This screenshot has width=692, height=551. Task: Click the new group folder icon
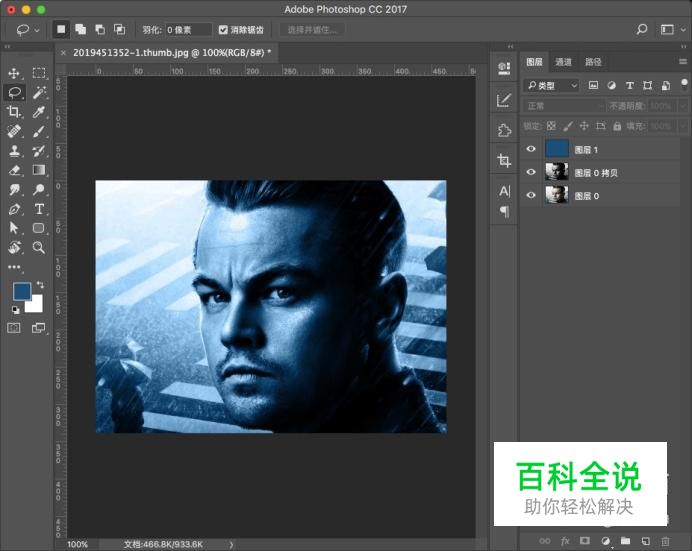[x=625, y=541]
